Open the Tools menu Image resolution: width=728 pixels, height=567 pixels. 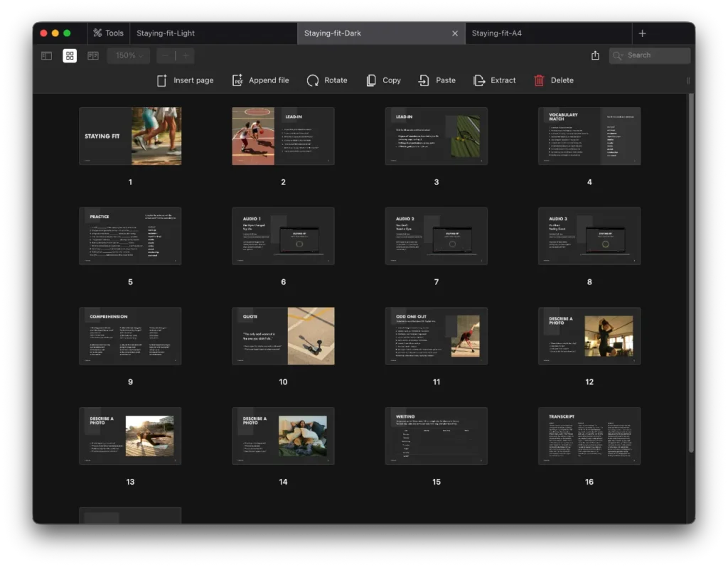[108, 33]
